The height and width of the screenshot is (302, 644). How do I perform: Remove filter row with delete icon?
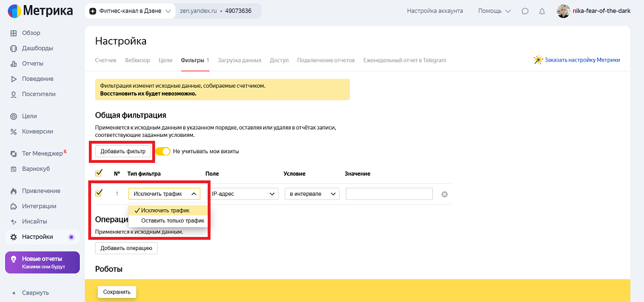tap(444, 195)
